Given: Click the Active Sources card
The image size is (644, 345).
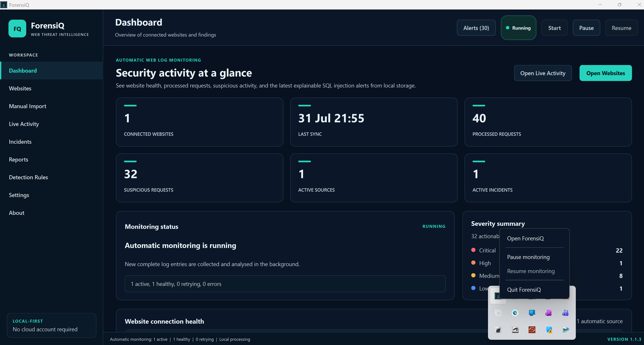Looking at the screenshot, I should 374,178.
